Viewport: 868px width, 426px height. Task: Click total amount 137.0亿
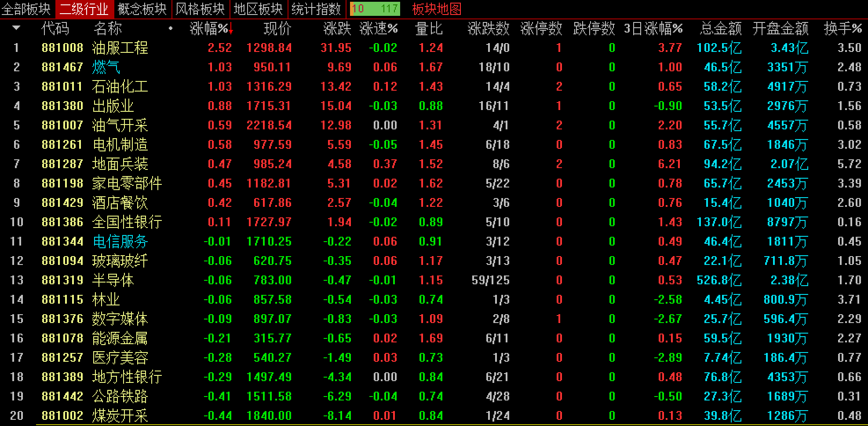(719, 222)
